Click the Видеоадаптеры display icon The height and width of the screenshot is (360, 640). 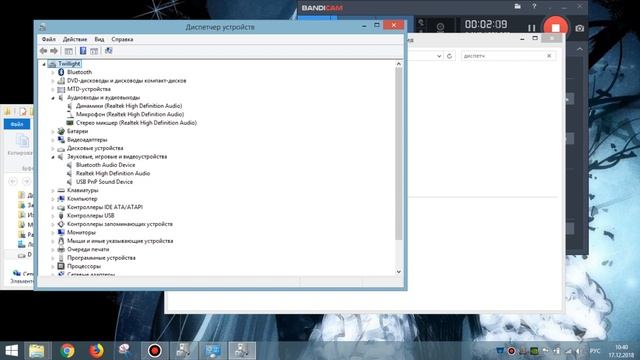61,140
